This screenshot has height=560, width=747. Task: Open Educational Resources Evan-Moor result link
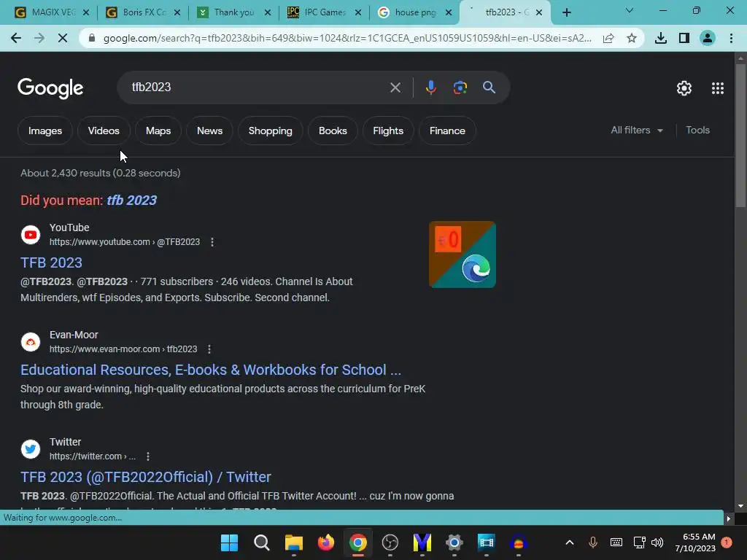click(211, 370)
